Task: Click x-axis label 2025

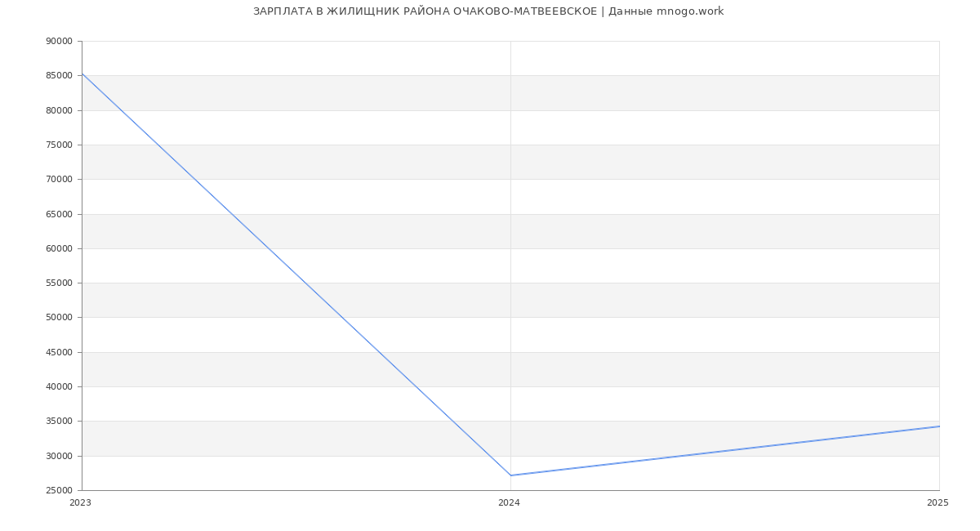Action: coord(938,503)
